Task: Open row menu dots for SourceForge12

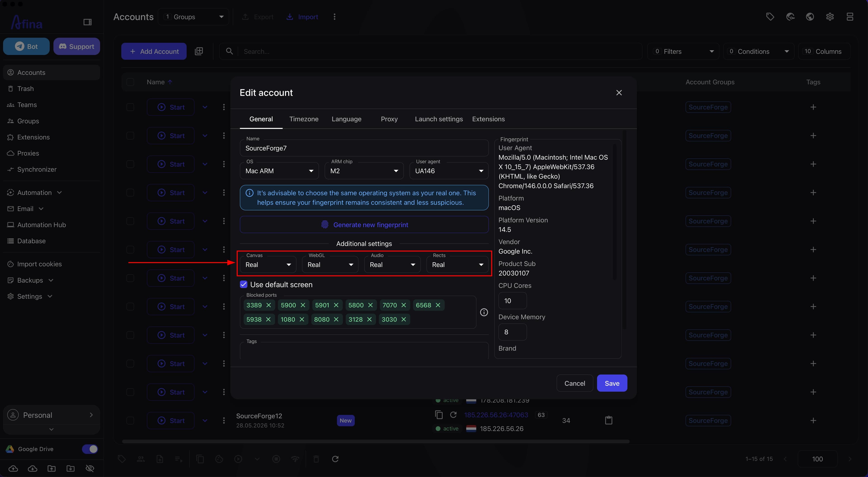Action: tap(224, 421)
